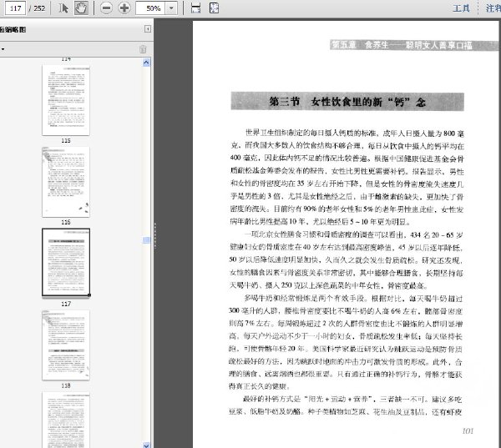The image size is (501, 448).
Task: Select the page 116 thumbnail
Action: click(x=66, y=182)
